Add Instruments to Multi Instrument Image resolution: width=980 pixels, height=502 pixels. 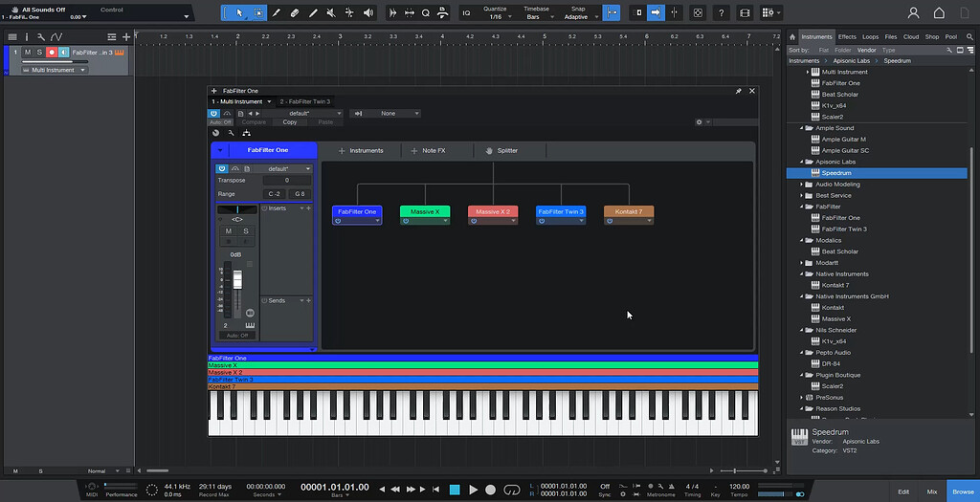(x=361, y=150)
